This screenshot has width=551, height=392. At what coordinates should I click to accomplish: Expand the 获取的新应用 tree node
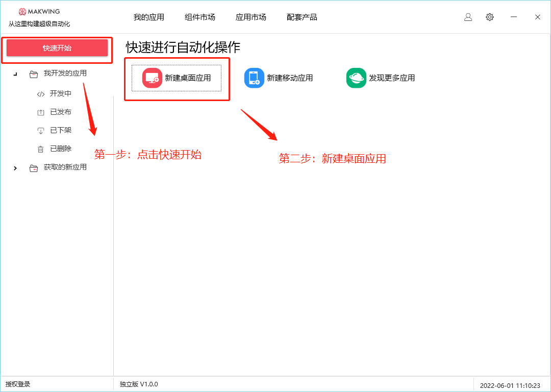pos(15,168)
